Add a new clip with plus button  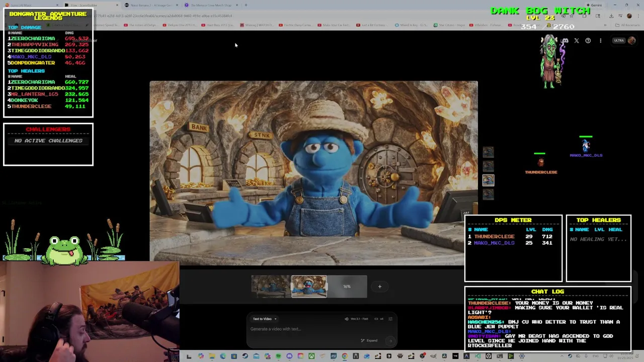(x=380, y=287)
